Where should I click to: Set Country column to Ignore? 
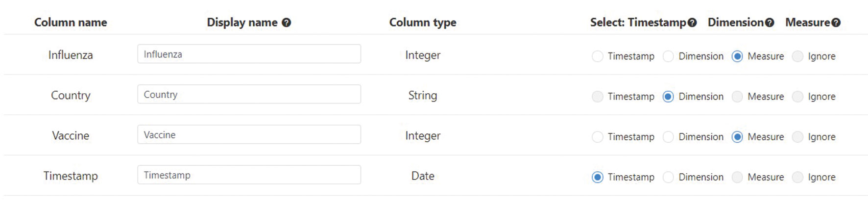click(798, 97)
